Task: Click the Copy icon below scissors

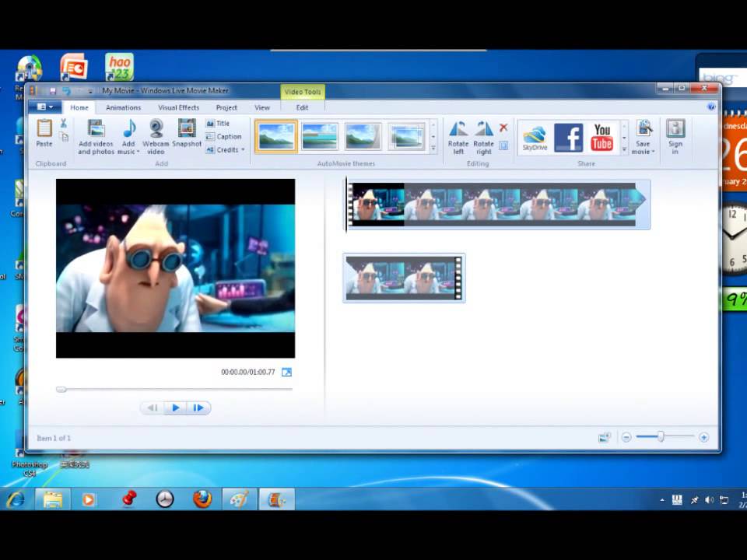Action: point(65,138)
